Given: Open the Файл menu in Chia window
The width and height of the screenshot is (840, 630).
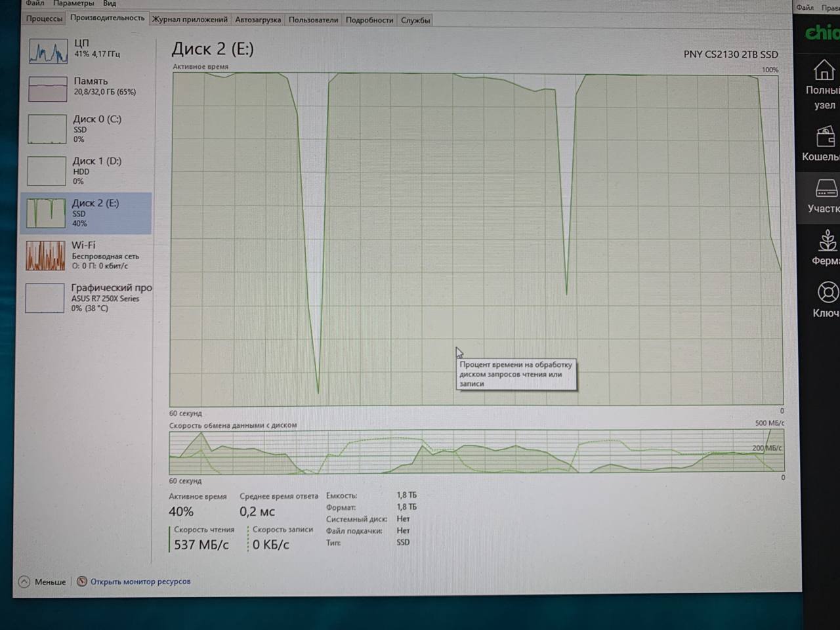Looking at the screenshot, I should point(805,8).
